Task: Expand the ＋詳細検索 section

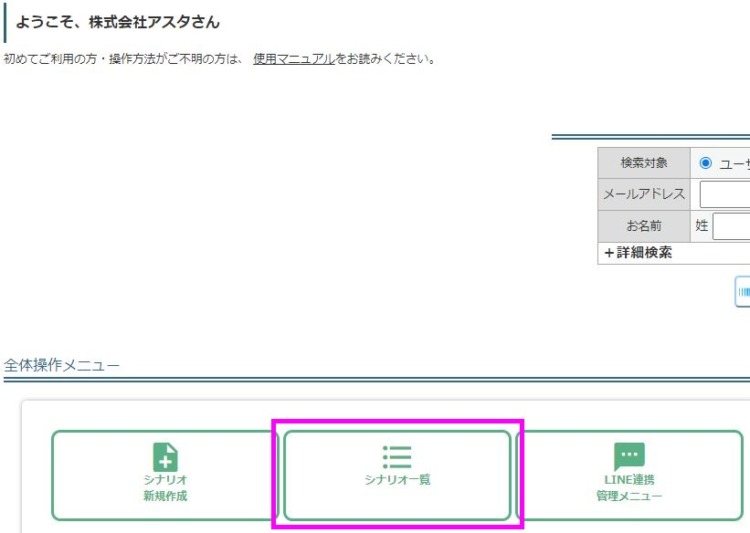Action: pyautogui.click(x=638, y=252)
